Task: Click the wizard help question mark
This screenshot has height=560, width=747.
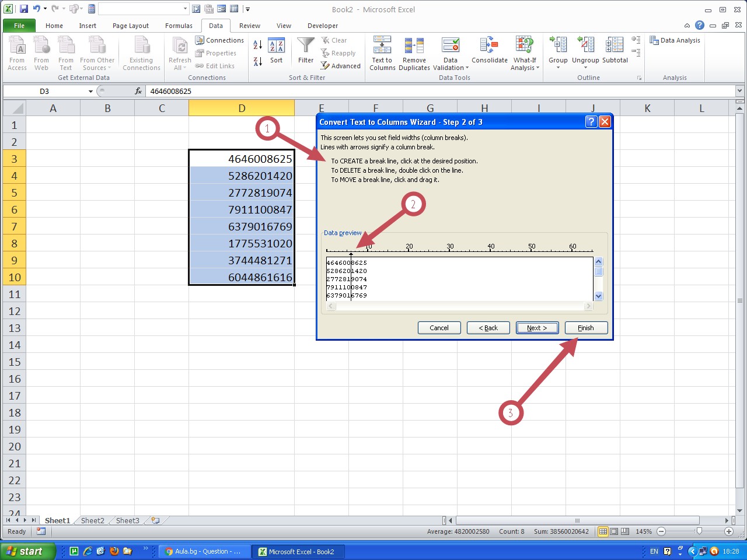Action: pyautogui.click(x=591, y=121)
